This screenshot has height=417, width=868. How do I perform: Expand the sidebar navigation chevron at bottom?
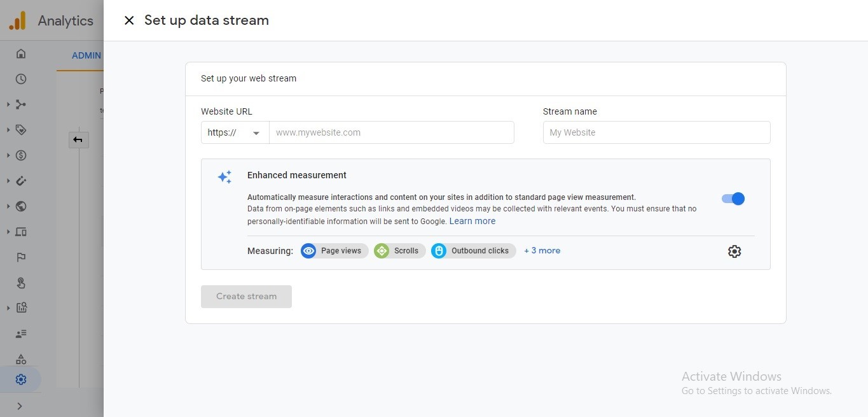pyautogui.click(x=20, y=406)
